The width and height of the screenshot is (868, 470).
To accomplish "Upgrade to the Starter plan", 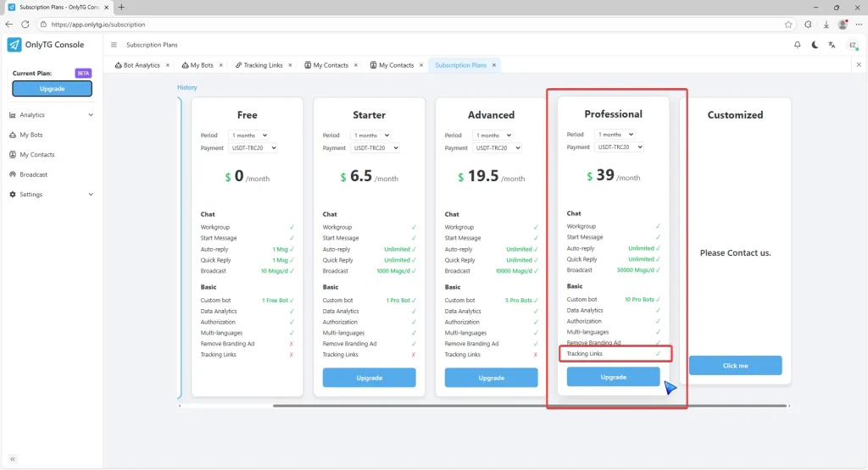I will point(370,378).
